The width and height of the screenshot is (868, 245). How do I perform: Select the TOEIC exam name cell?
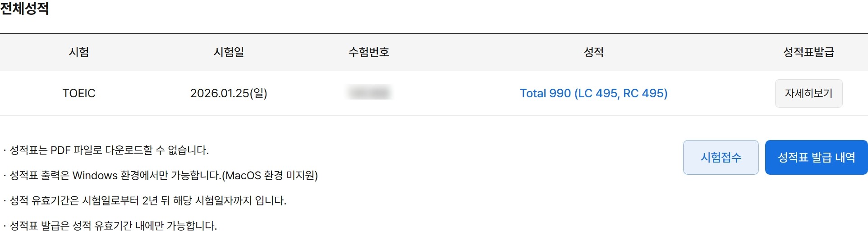[79, 93]
